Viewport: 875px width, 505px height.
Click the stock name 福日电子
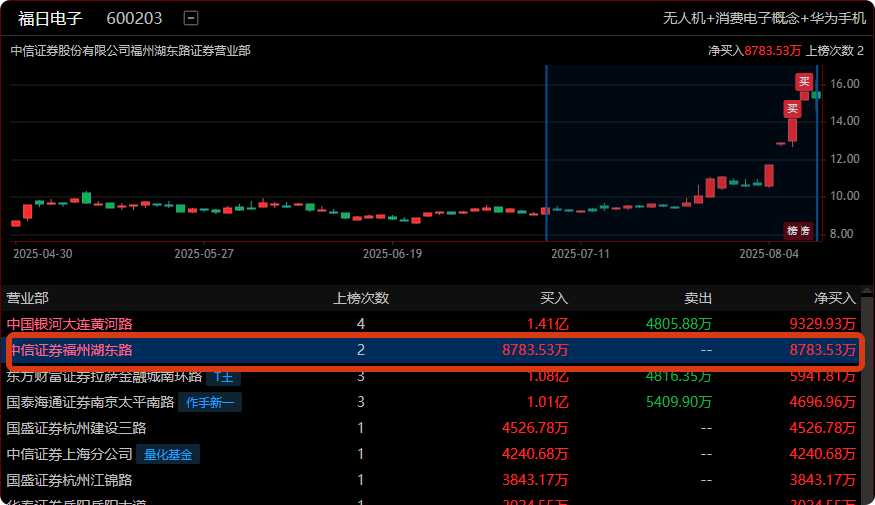50,18
